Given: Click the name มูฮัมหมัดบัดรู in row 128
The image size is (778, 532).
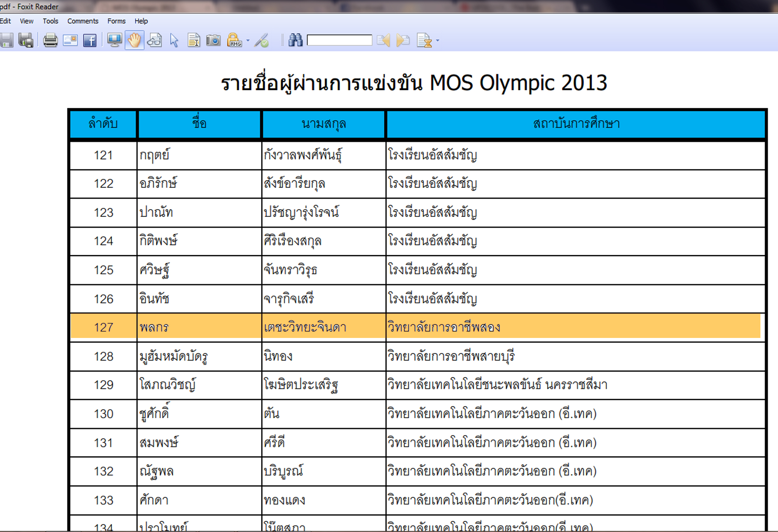Looking at the screenshot, I should point(173,356).
